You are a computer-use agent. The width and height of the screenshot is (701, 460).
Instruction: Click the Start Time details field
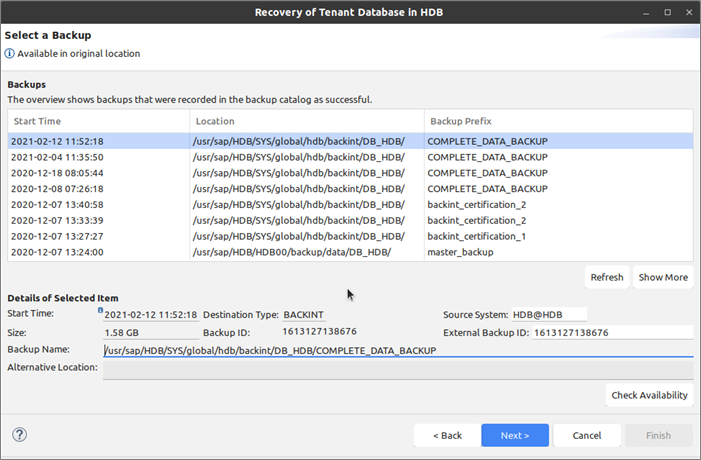pyautogui.click(x=151, y=315)
